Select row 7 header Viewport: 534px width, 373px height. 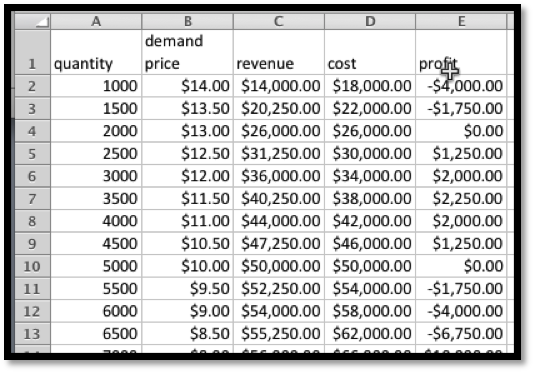coord(32,198)
